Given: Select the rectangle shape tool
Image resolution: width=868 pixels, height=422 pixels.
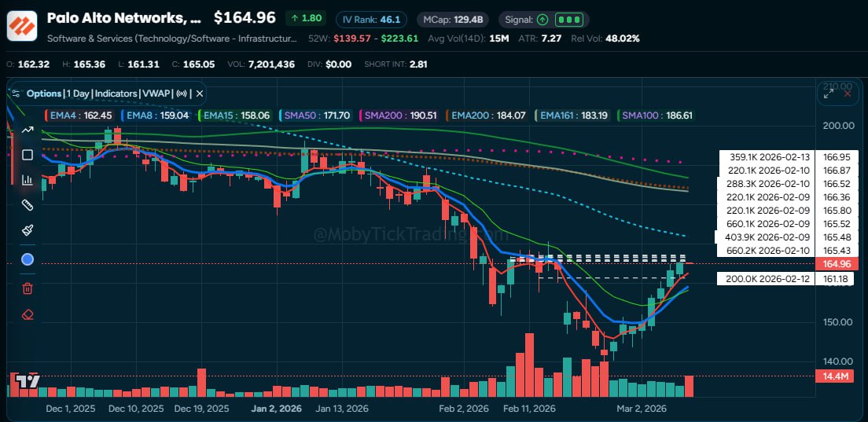Looking at the screenshot, I should 28,155.
